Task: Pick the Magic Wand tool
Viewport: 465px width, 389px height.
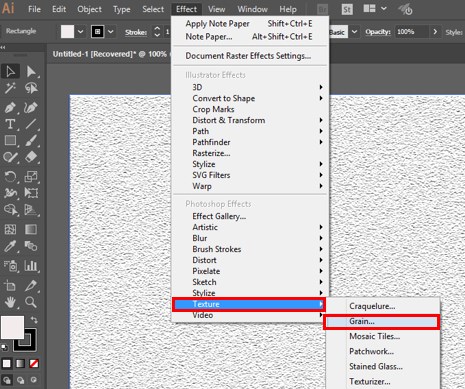Action: pyautogui.click(x=10, y=88)
